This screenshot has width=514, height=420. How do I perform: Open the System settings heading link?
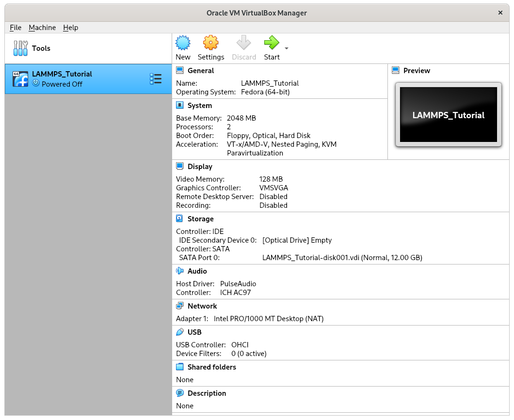(x=200, y=106)
